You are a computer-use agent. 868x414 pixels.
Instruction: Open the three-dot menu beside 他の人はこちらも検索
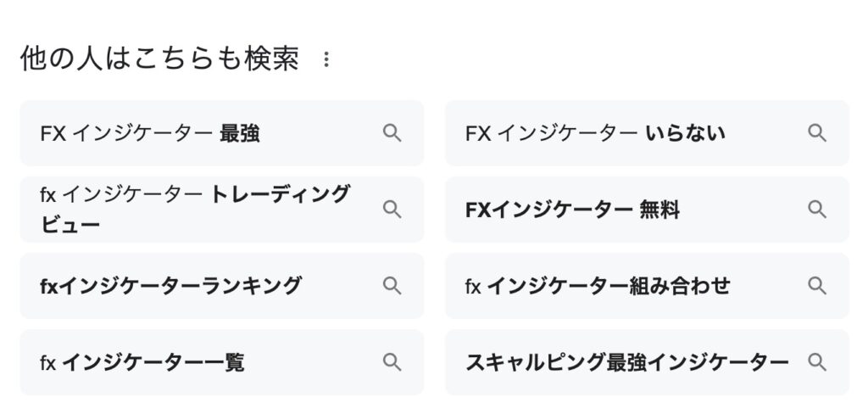tap(326, 59)
